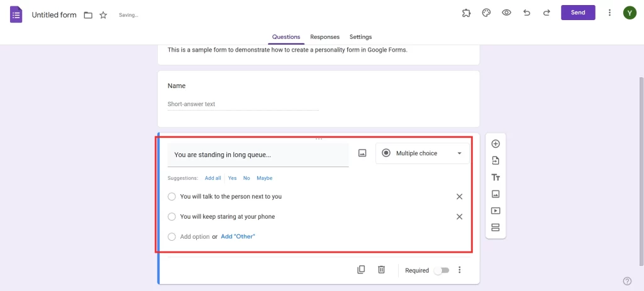Open the header more options menu
The image size is (644, 291).
(x=609, y=13)
